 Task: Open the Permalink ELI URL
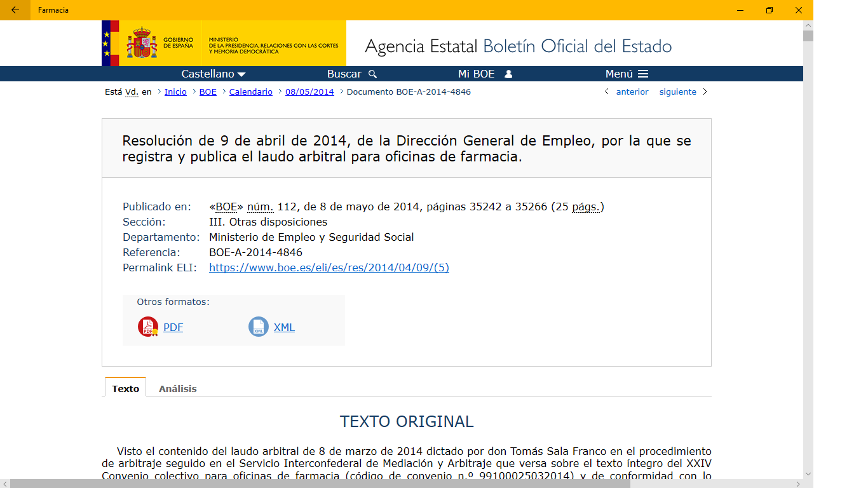coord(329,268)
